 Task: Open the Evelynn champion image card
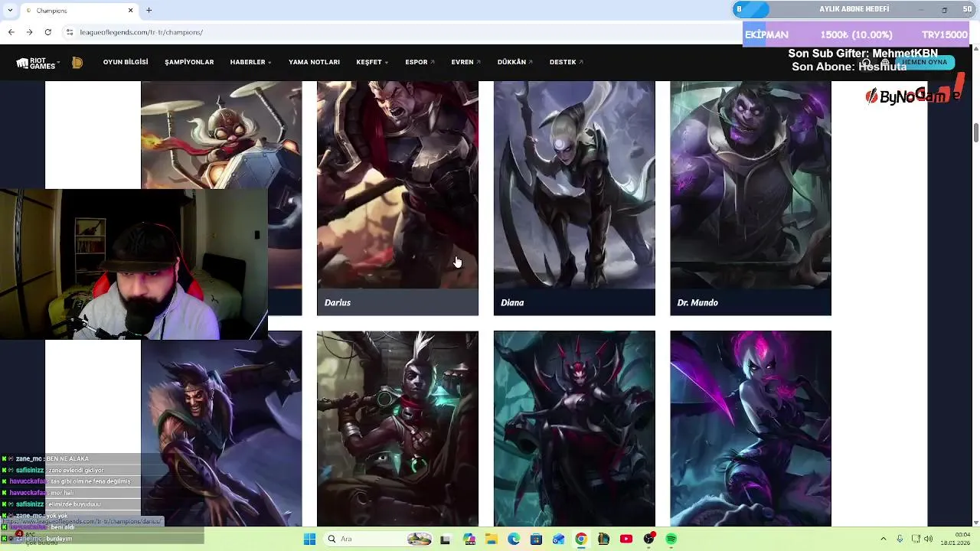[750, 429]
